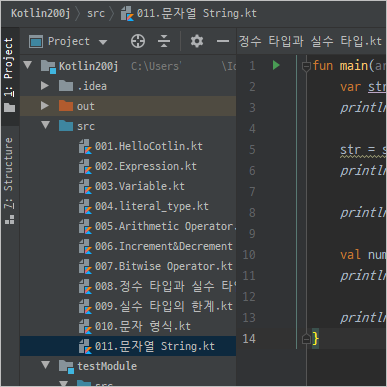
Task: Select 002.Expression.kt in the tree
Action: [x=146, y=166]
